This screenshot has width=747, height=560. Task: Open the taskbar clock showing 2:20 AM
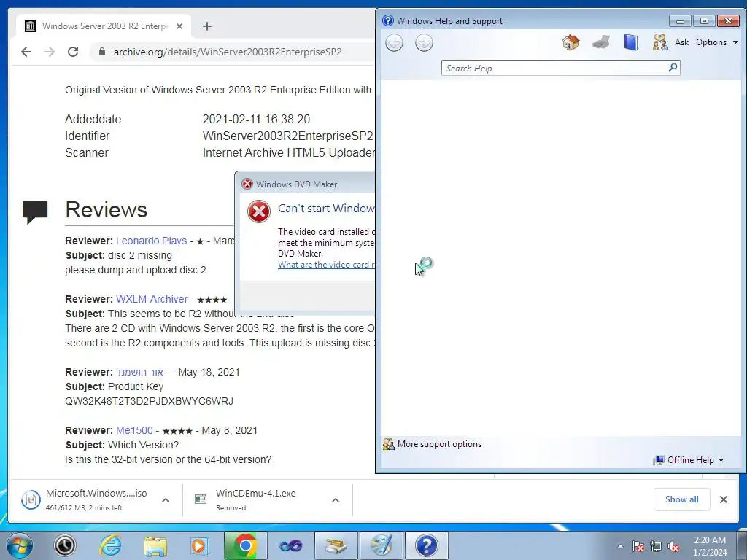pos(710,546)
